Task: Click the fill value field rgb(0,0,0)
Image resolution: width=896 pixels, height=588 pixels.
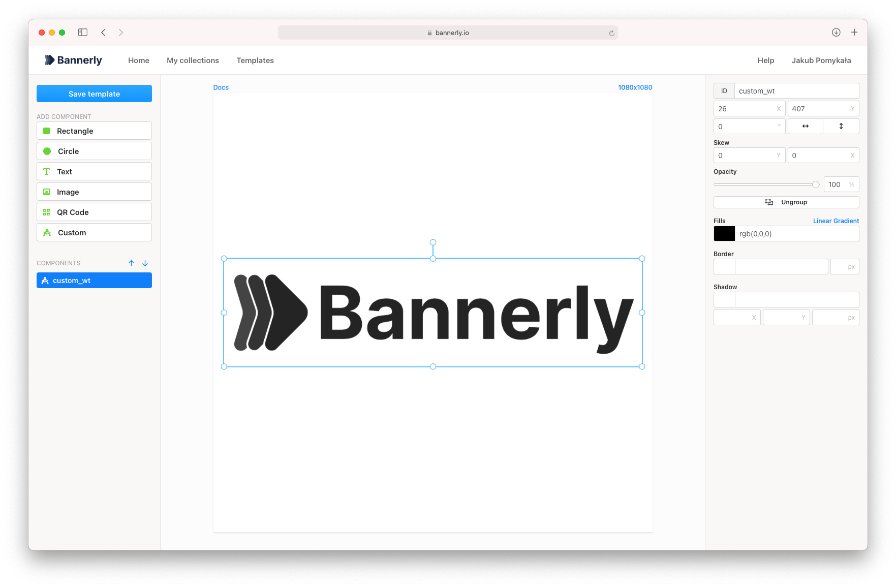Action: tap(797, 234)
